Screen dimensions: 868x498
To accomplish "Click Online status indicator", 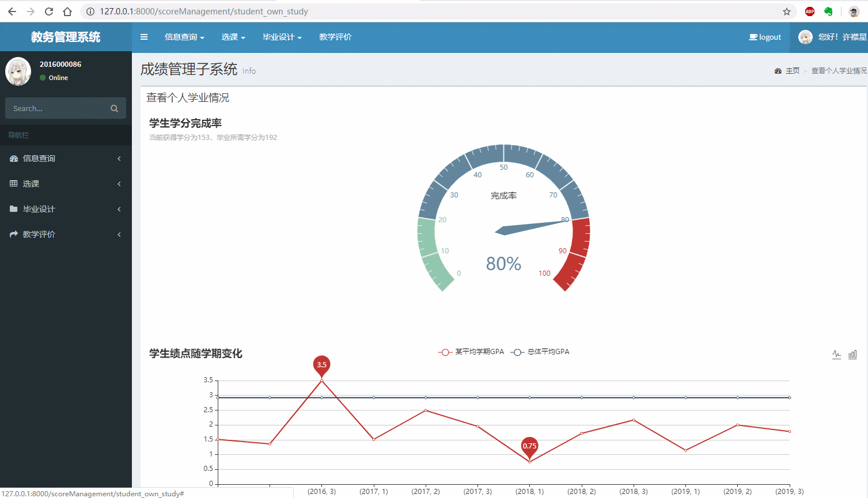I will pos(54,78).
